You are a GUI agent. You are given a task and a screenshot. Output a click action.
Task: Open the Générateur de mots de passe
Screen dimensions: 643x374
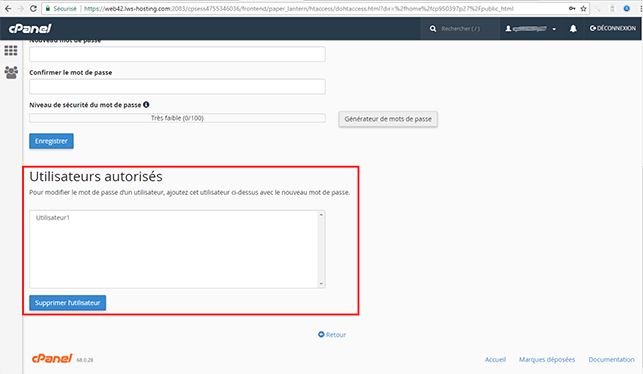388,119
